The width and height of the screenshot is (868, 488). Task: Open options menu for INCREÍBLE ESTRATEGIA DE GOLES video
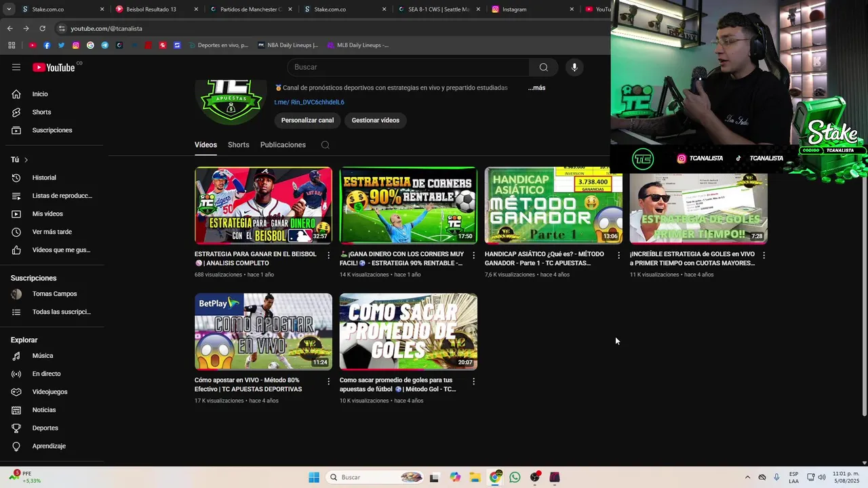[x=764, y=256]
